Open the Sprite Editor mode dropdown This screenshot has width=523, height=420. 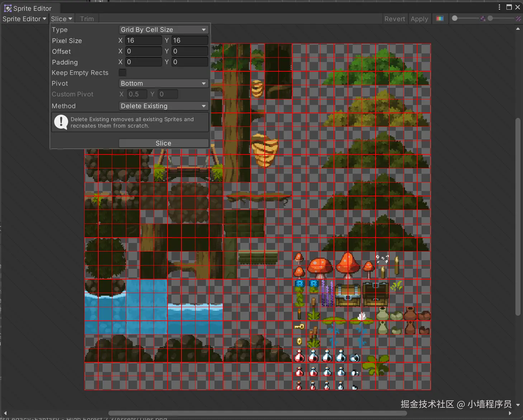tap(24, 19)
